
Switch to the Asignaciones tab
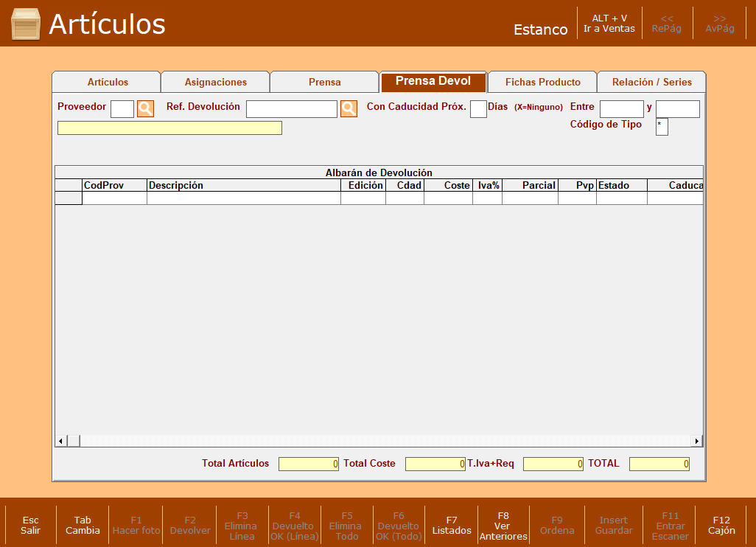[x=215, y=82]
